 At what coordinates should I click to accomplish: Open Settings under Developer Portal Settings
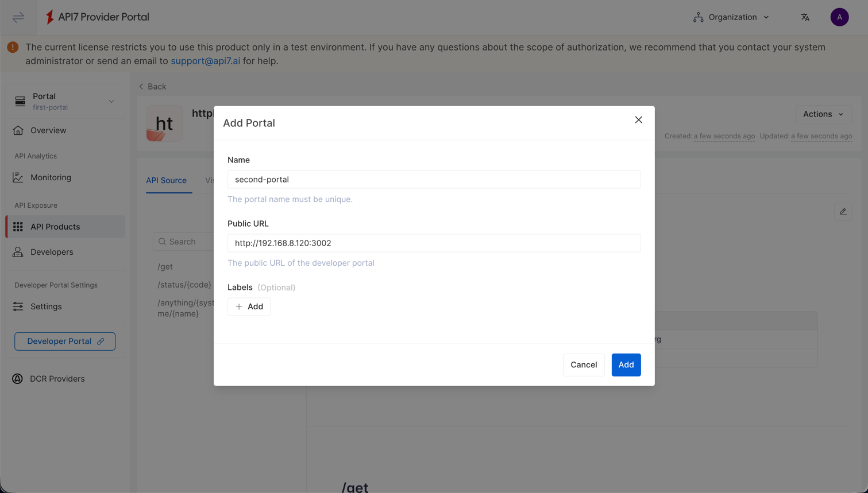pyautogui.click(x=46, y=306)
